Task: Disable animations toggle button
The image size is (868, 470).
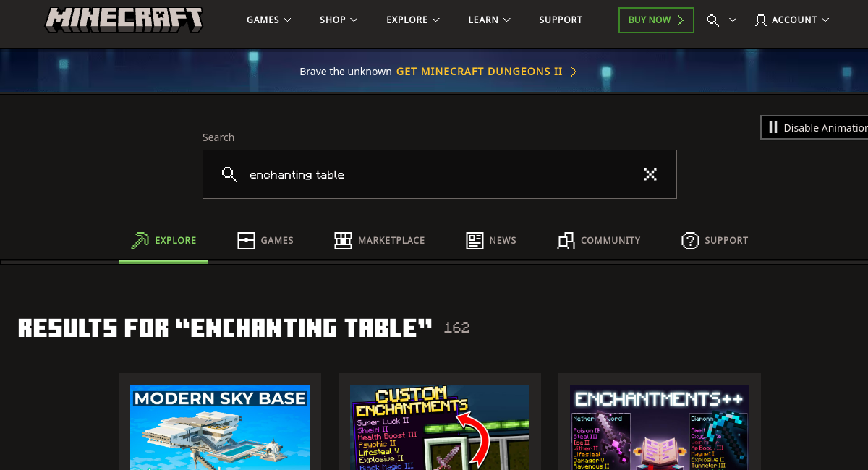Action: [814, 127]
